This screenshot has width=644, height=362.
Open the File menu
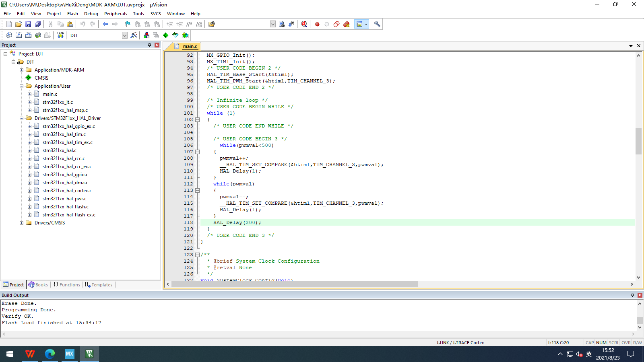tap(7, 14)
